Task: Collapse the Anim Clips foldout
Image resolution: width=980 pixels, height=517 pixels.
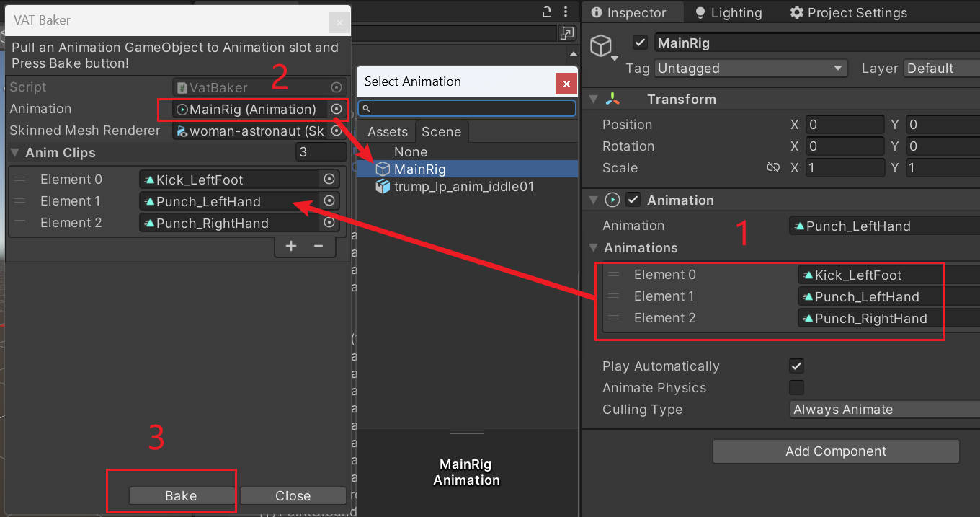Action: point(15,153)
